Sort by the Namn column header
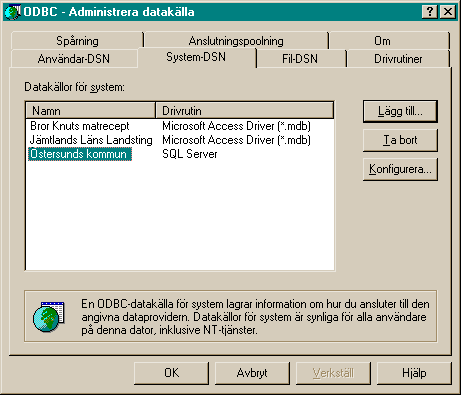The height and width of the screenshot is (395, 461). [x=91, y=111]
